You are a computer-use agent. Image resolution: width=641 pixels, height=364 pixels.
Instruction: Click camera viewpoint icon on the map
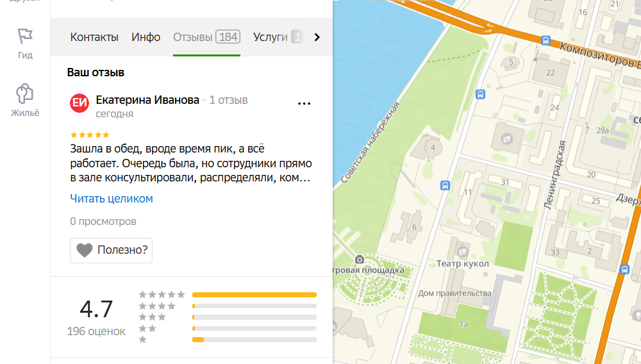360,260
